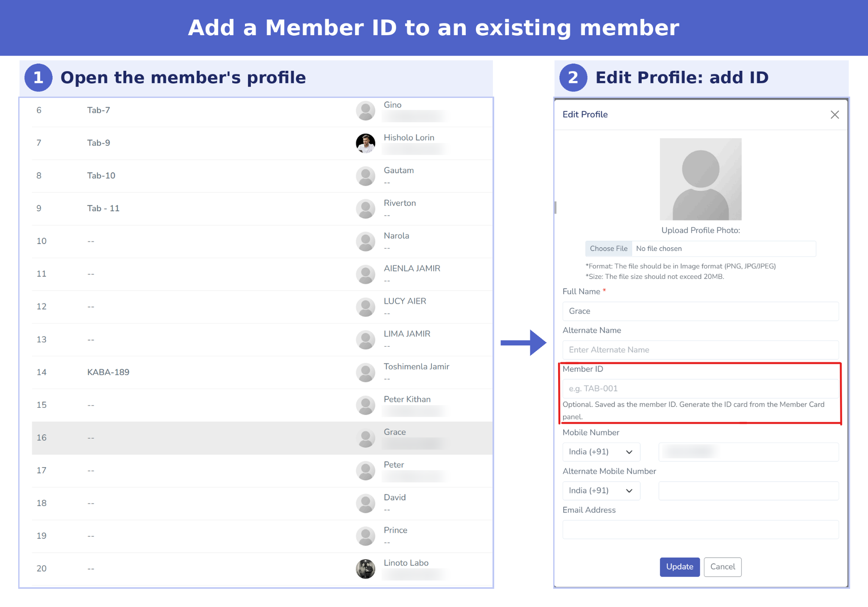Click LUCY AIER's avatar icon

tap(365, 307)
